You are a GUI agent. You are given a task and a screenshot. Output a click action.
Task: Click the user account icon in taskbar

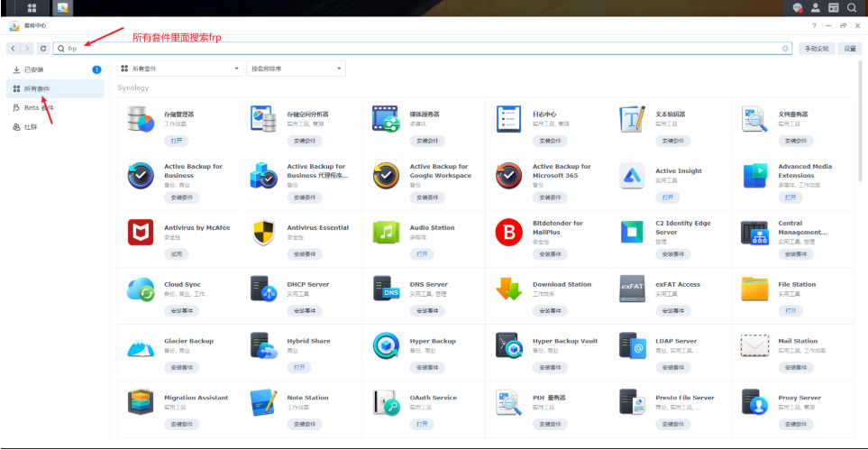click(x=815, y=7)
